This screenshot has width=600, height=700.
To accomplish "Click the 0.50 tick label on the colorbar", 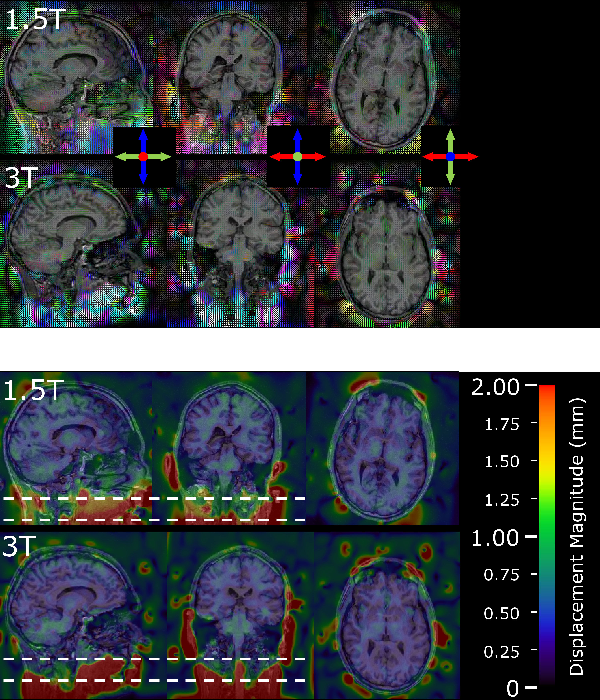I will click(501, 614).
